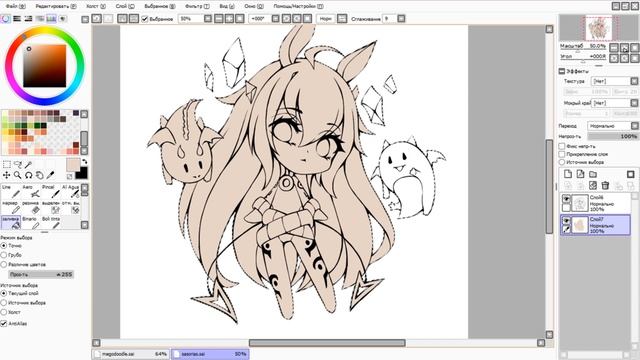Choose the Pincel brush tool
The height and width of the screenshot is (360, 640).
click(x=50, y=191)
